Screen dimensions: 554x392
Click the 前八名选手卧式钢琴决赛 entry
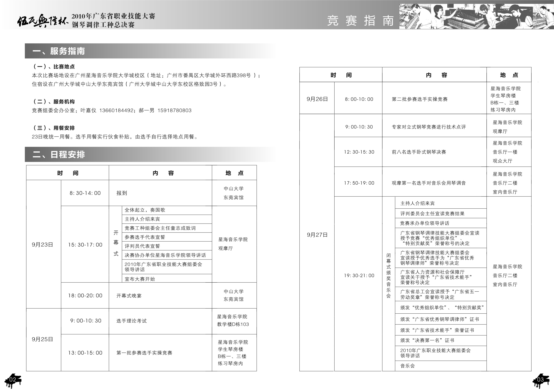click(419, 152)
